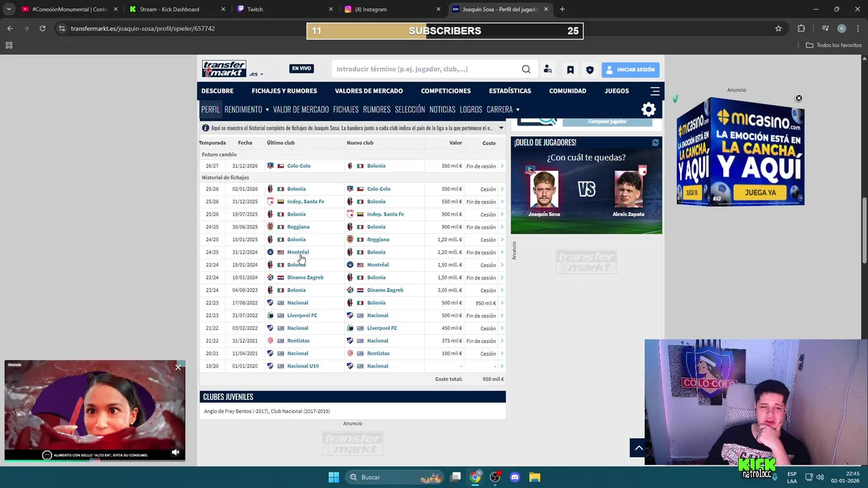Open Task View on the taskbar

click(x=456, y=477)
